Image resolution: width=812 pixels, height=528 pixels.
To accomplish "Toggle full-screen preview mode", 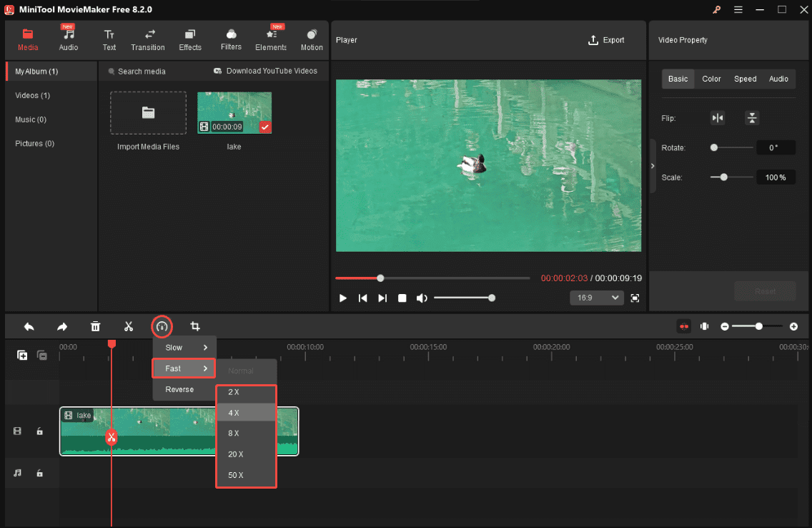I will tap(635, 298).
